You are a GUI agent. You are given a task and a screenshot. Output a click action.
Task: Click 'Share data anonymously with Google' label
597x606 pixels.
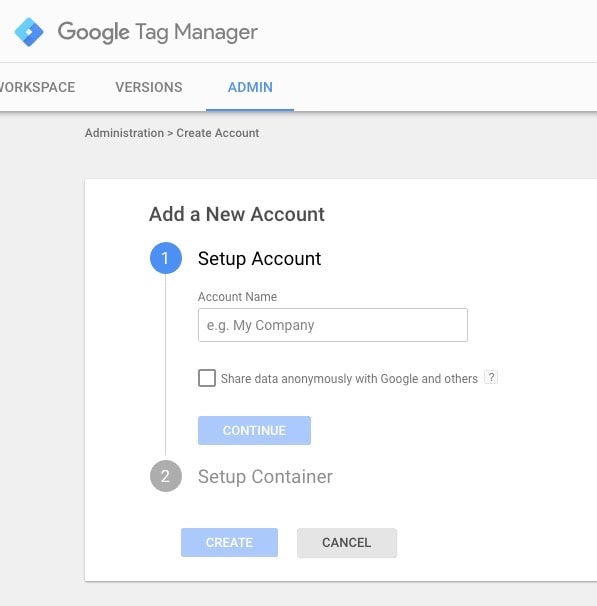349,379
